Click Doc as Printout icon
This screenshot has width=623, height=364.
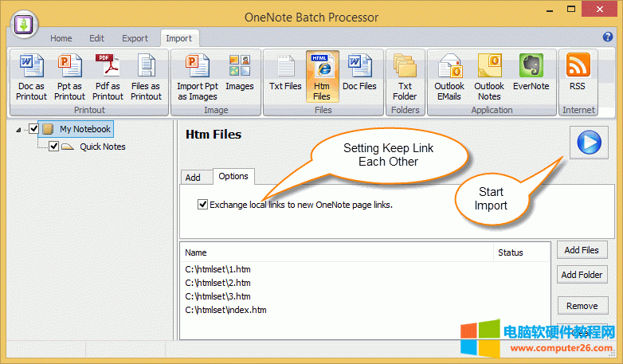coord(31,77)
